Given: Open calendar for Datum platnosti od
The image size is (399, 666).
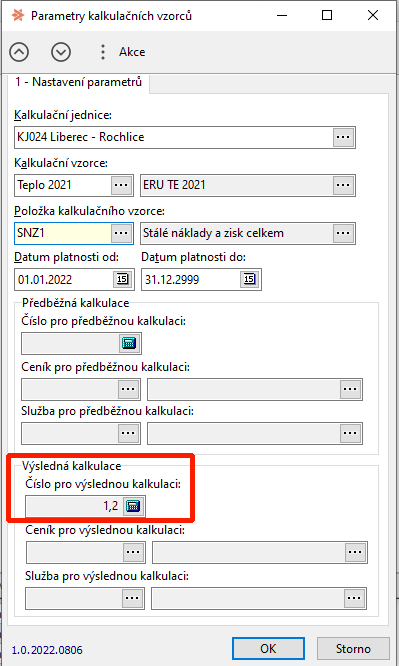Looking at the screenshot, I should pyautogui.click(x=122, y=279).
